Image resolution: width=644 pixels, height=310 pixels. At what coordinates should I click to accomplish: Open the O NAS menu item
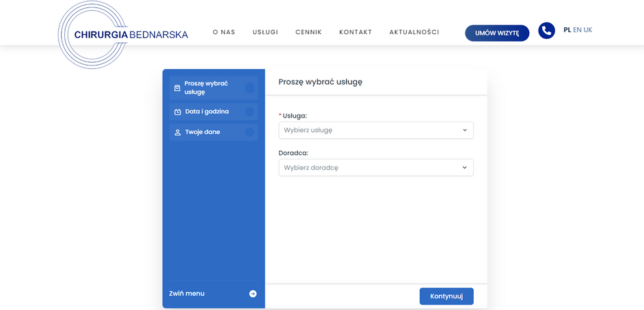224,33
